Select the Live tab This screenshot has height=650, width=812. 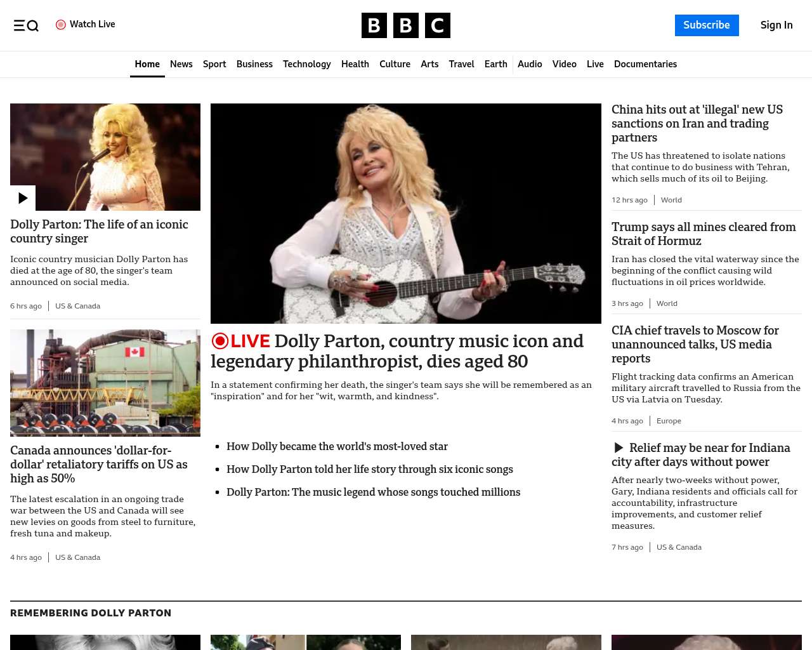point(595,64)
